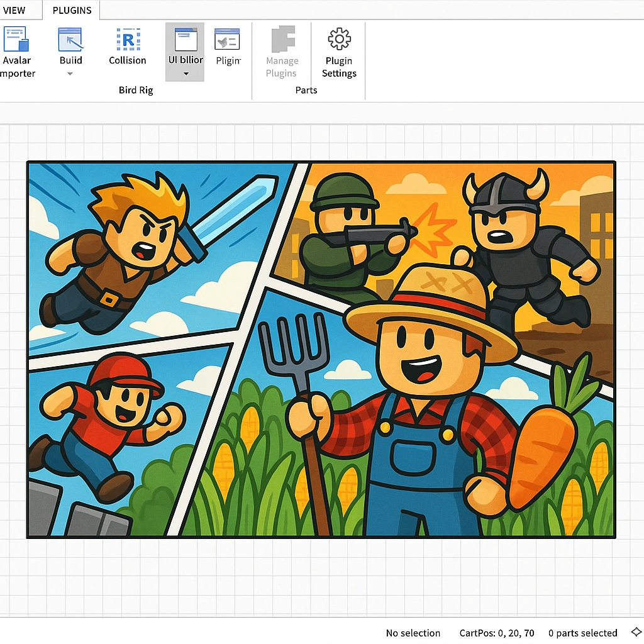Click the Buiid plugin icon
The image size is (644, 644).
[70, 40]
